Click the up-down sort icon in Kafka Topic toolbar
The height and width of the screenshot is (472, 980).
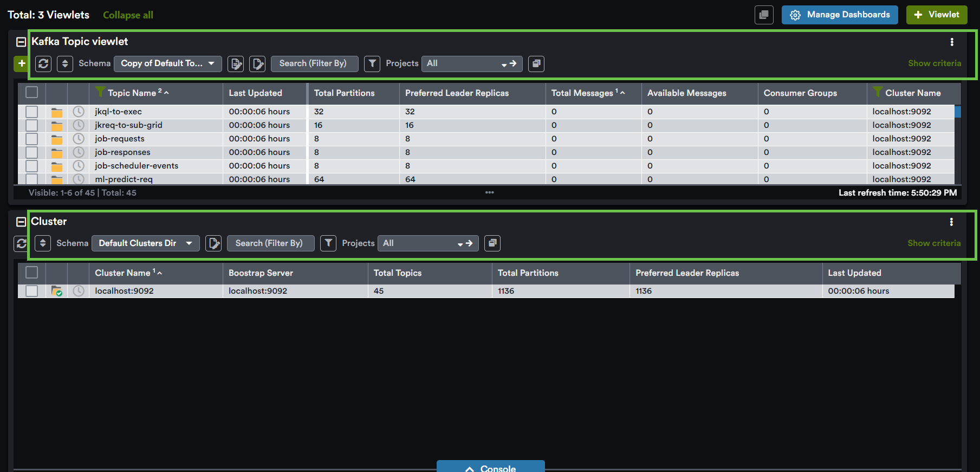(x=65, y=63)
